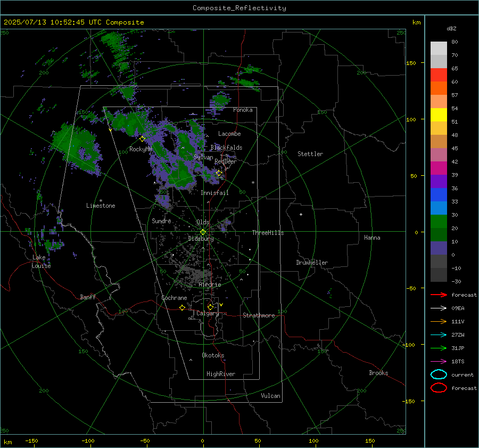This screenshot has height=448, width=479.
Task: Click the Ponoka city label
Action: (243, 110)
